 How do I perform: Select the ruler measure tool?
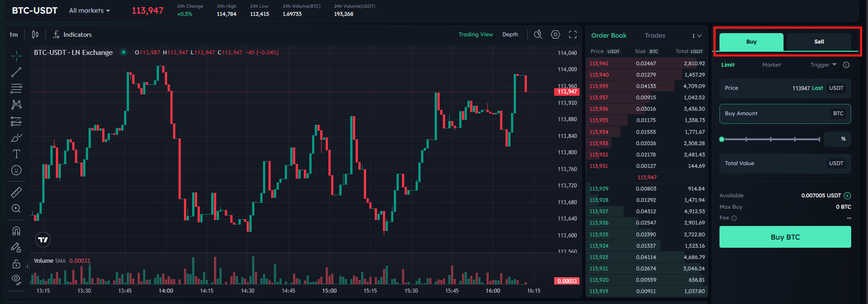coord(16,192)
